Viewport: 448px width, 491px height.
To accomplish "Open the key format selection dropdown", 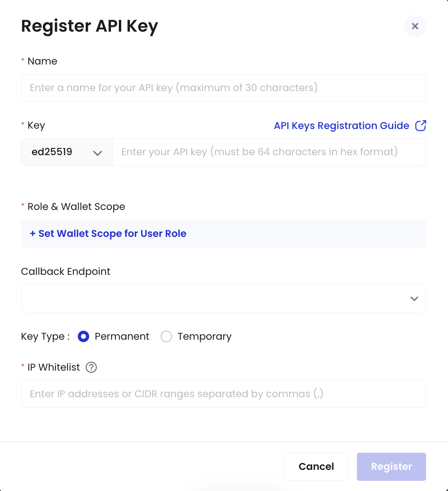I will [x=66, y=152].
